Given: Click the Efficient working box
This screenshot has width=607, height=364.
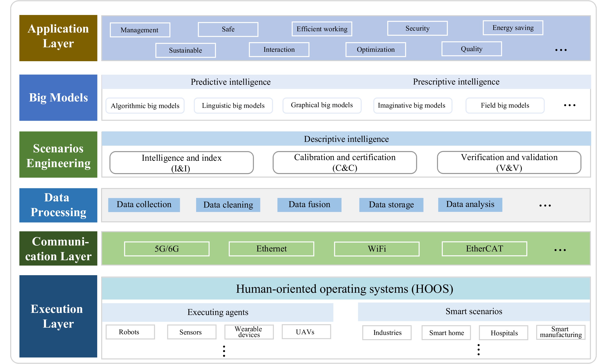Looking at the screenshot, I should click(x=322, y=29).
